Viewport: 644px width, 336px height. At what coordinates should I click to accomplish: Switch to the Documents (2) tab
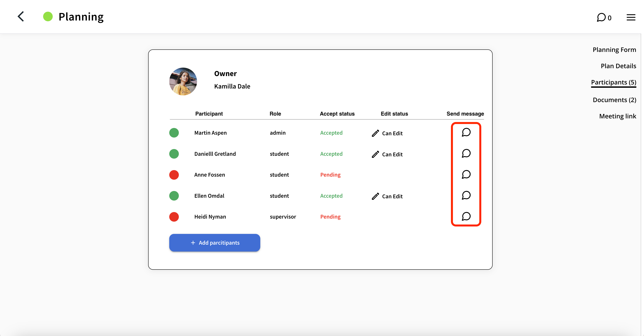pyautogui.click(x=614, y=100)
